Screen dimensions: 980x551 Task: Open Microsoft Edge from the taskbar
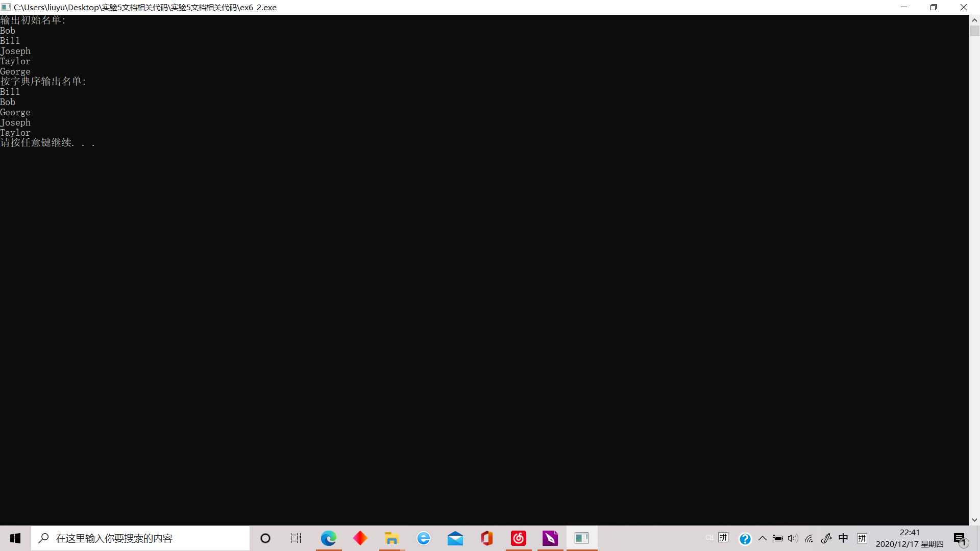tap(329, 538)
